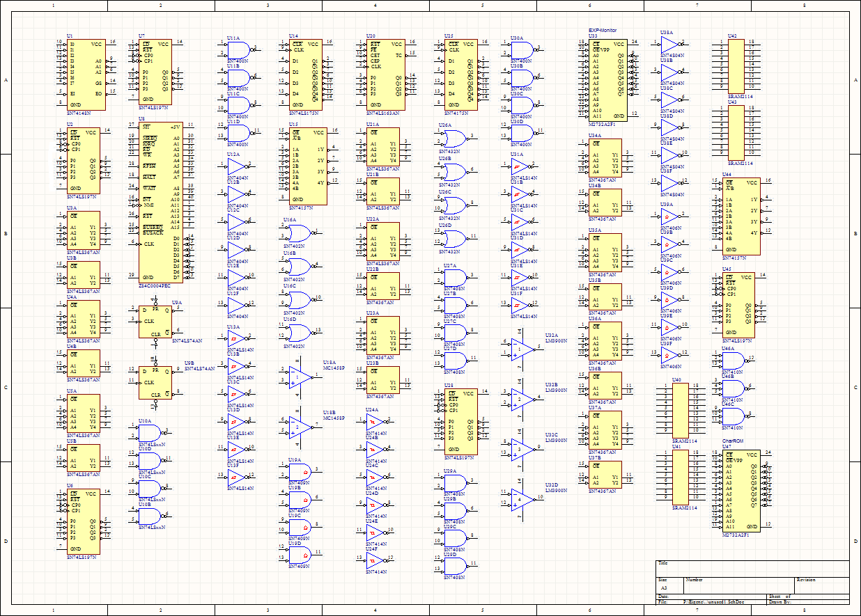Select the U47 CharROM EPROM block

(x=742, y=491)
